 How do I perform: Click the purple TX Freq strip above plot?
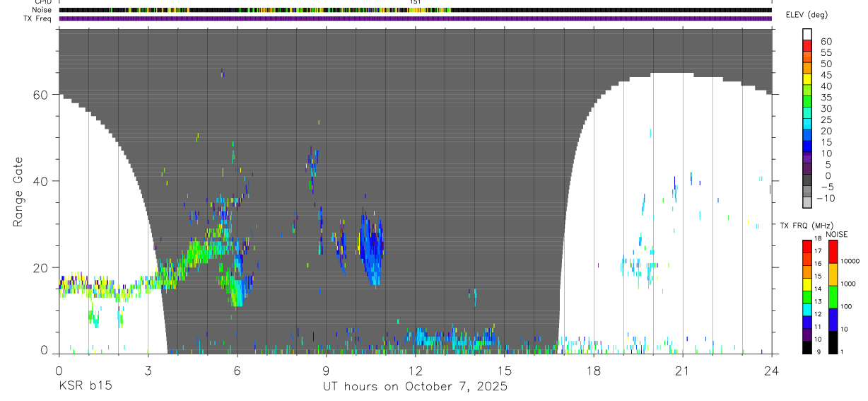click(415, 18)
